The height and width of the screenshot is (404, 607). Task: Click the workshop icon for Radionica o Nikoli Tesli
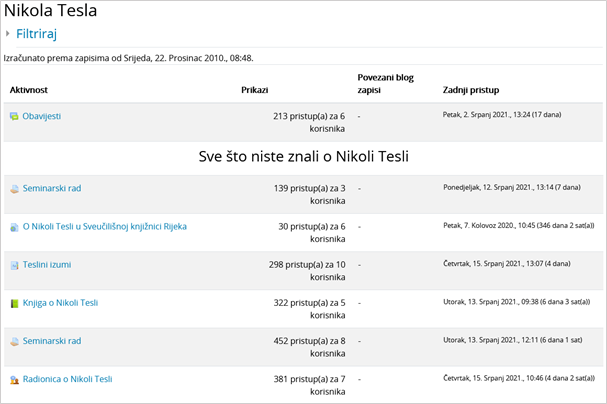pos(14,379)
